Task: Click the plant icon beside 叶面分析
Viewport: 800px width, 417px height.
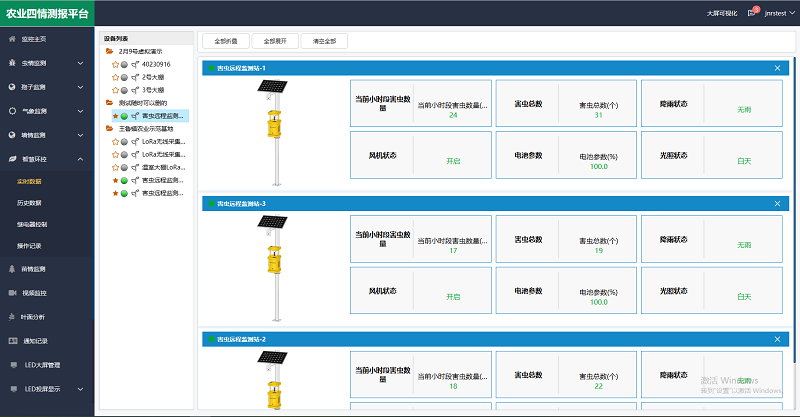Action: click(12, 316)
